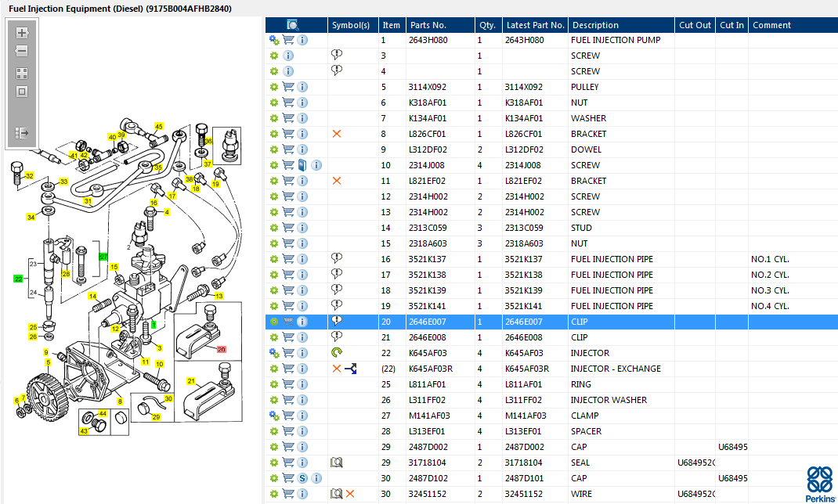The image size is (838, 504).
Task: Select callout 21 clip in the diagram
Action: (191, 380)
